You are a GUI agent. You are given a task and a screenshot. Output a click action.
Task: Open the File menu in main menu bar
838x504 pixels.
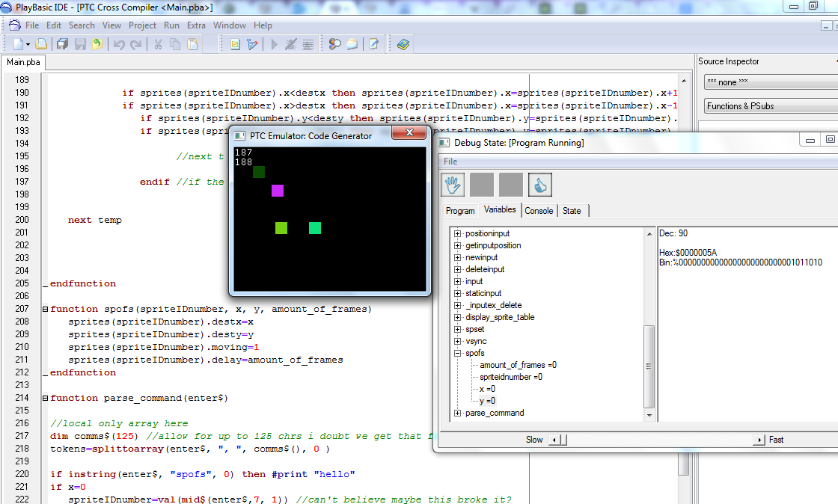pos(32,25)
